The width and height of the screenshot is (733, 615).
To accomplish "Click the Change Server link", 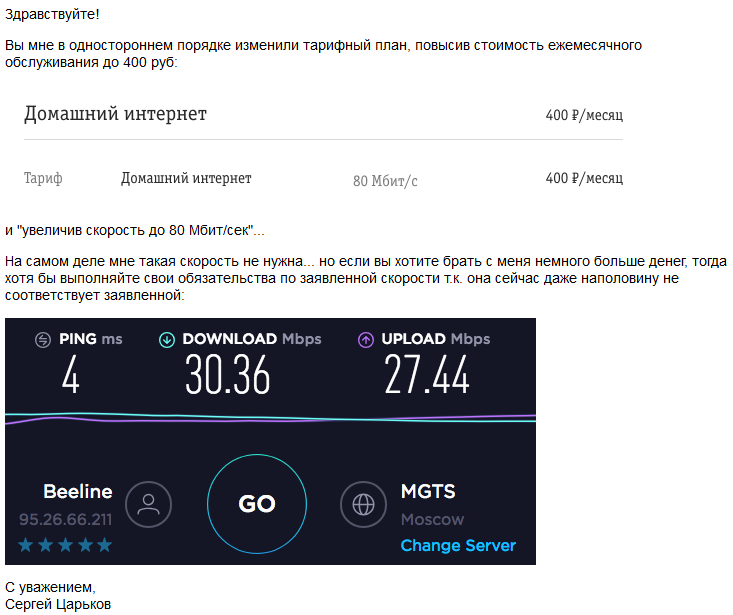I will [458, 545].
